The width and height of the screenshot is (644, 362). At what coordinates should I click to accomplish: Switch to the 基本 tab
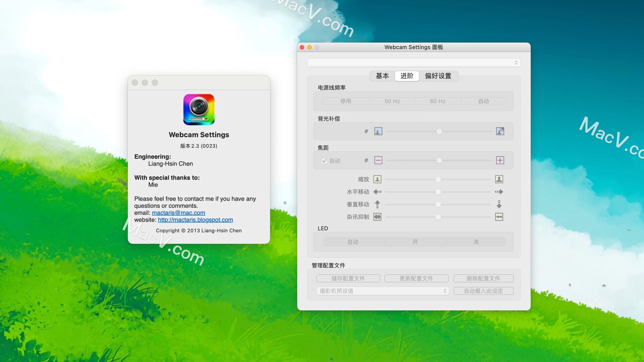(382, 76)
